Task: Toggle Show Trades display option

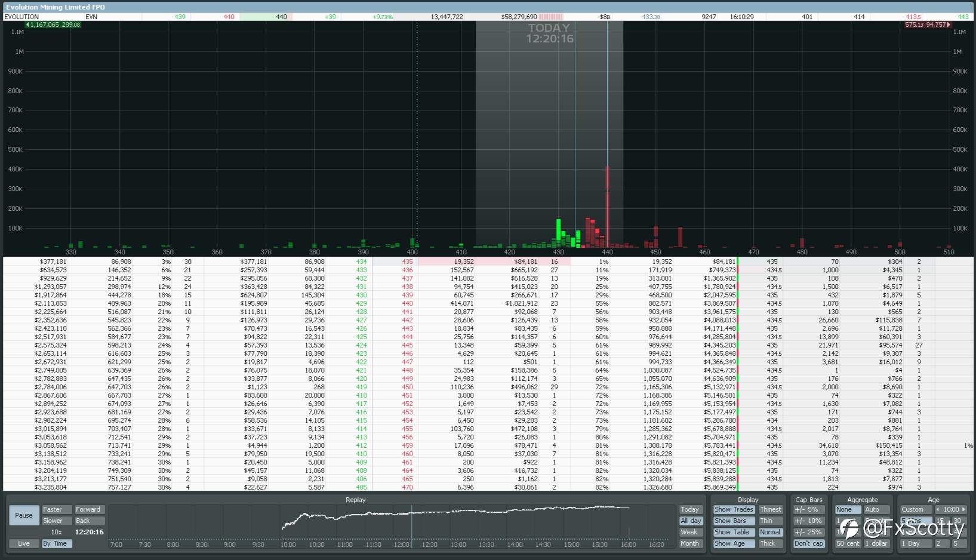Action: pyautogui.click(x=734, y=510)
